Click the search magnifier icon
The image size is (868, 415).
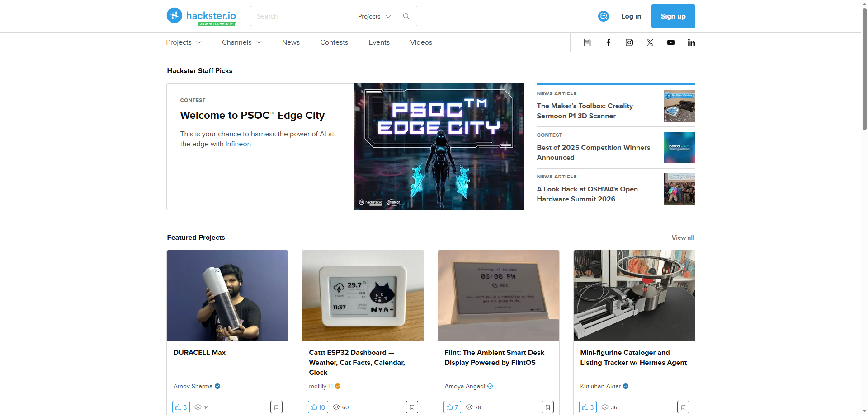click(x=406, y=16)
